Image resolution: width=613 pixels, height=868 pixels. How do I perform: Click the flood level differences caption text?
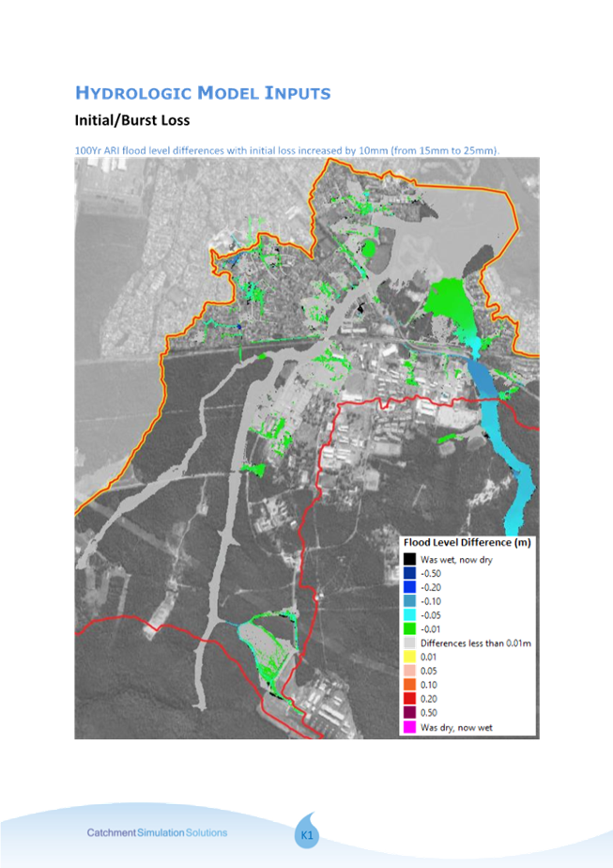point(287,150)
